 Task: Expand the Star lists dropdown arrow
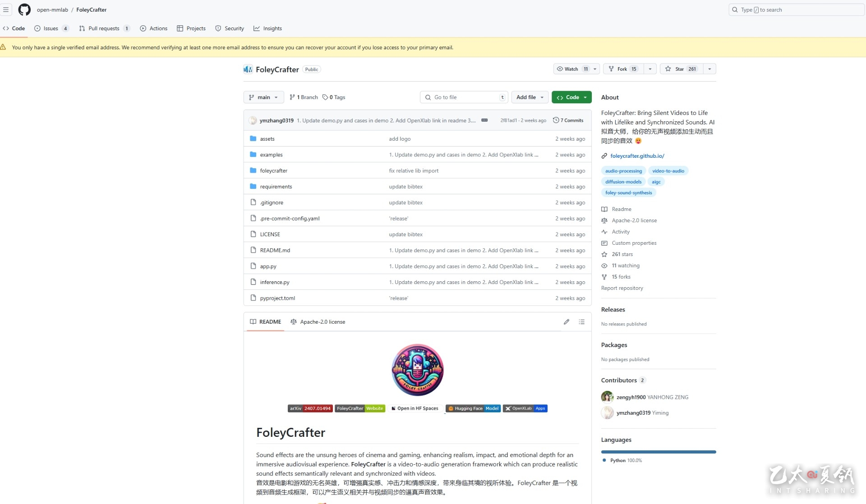[709, 69]
